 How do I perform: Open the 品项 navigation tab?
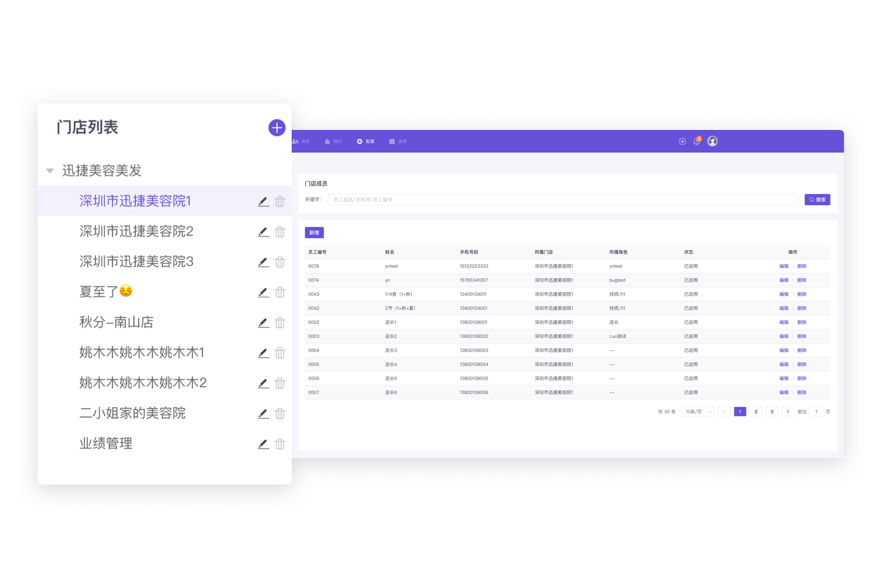pos(398,142)
